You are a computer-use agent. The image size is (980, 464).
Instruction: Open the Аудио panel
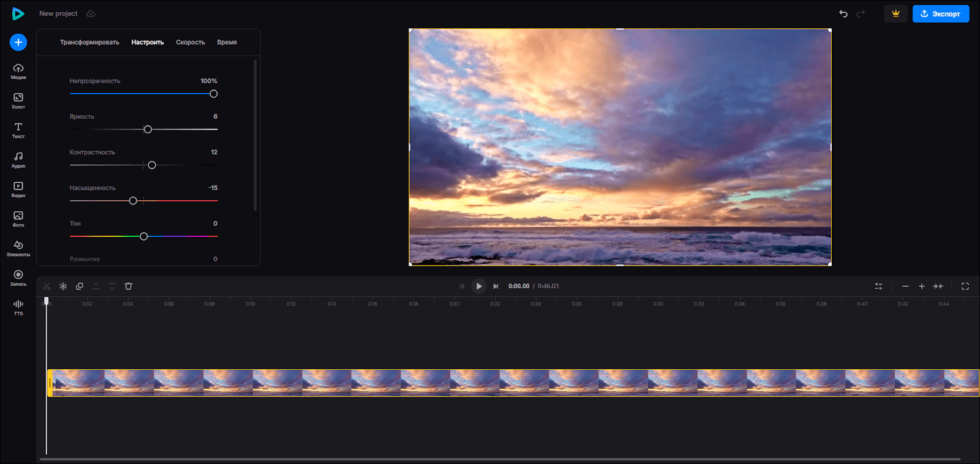click(18, 160)
